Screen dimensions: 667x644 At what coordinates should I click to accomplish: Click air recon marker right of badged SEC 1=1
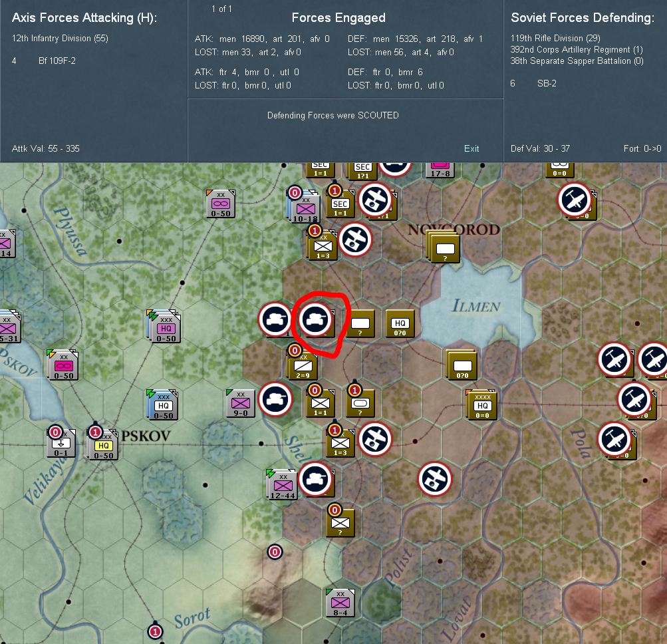pyautogui.click(x=375, y=200)
